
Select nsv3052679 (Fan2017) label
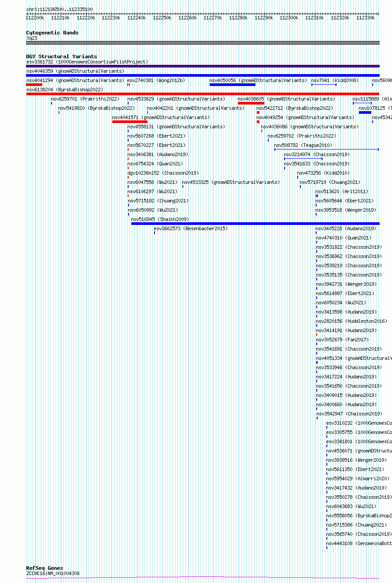pos(342,340)
